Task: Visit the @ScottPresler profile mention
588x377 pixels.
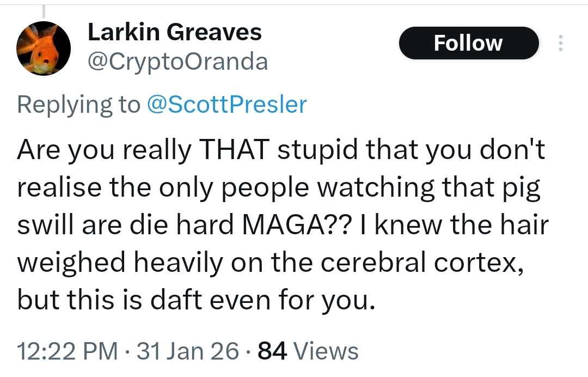Action: [227, 104]
